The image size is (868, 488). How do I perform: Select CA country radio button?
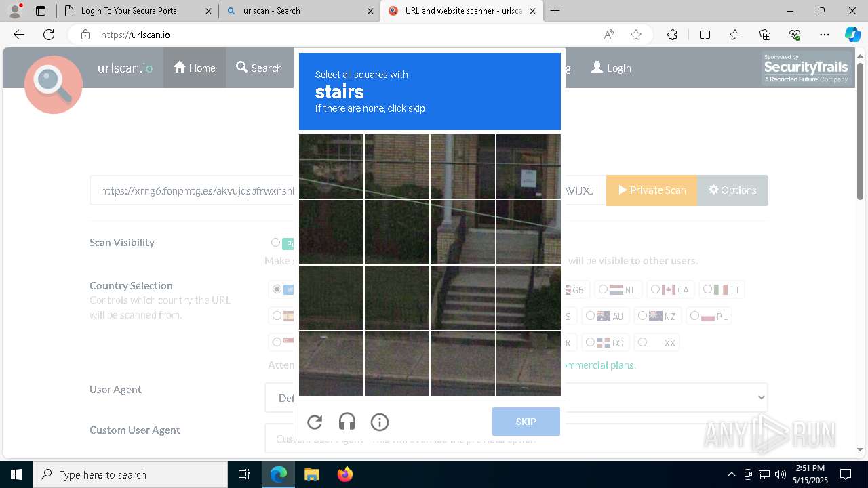coord(655,289)
